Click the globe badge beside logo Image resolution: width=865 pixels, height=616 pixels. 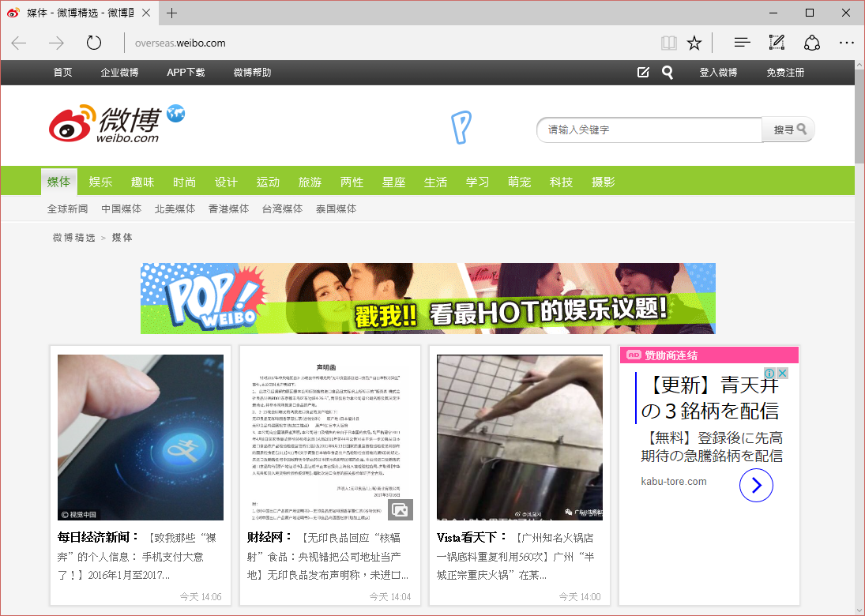point(176,113)
